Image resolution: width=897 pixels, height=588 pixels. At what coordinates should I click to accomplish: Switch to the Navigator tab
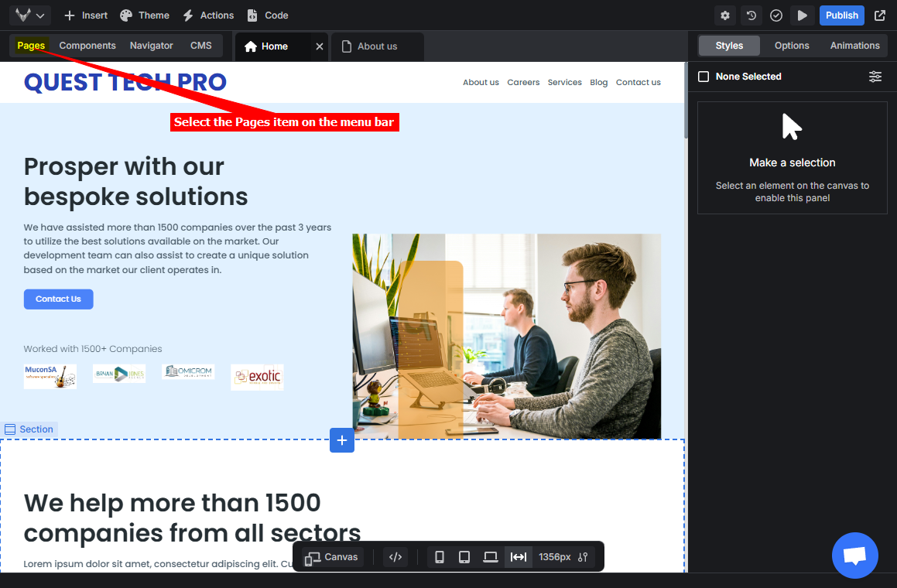151,46
